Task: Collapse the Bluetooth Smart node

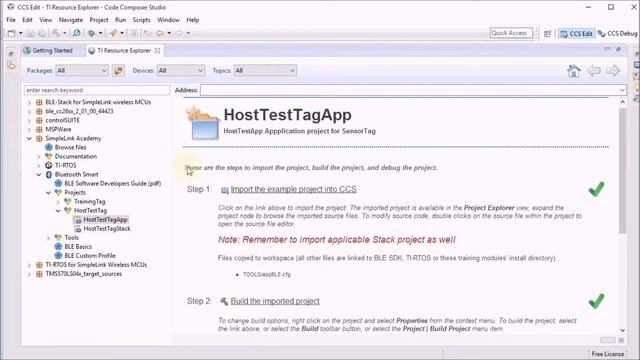Action: click(39, 175)
